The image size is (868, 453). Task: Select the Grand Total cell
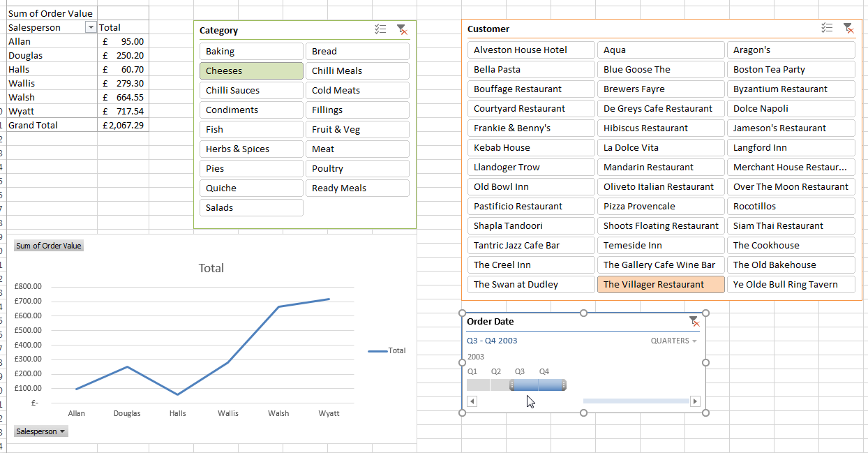pyautogui.click(x=33, y=125)
